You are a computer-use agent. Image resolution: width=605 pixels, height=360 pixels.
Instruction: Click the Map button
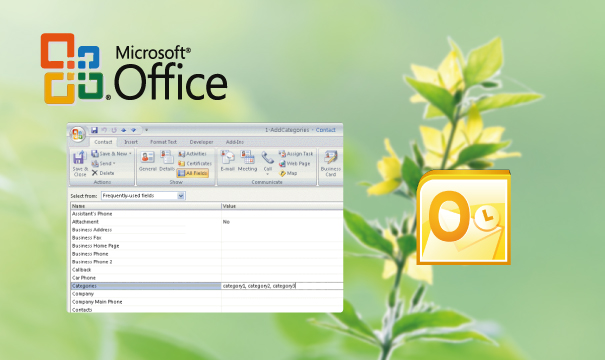288,173
